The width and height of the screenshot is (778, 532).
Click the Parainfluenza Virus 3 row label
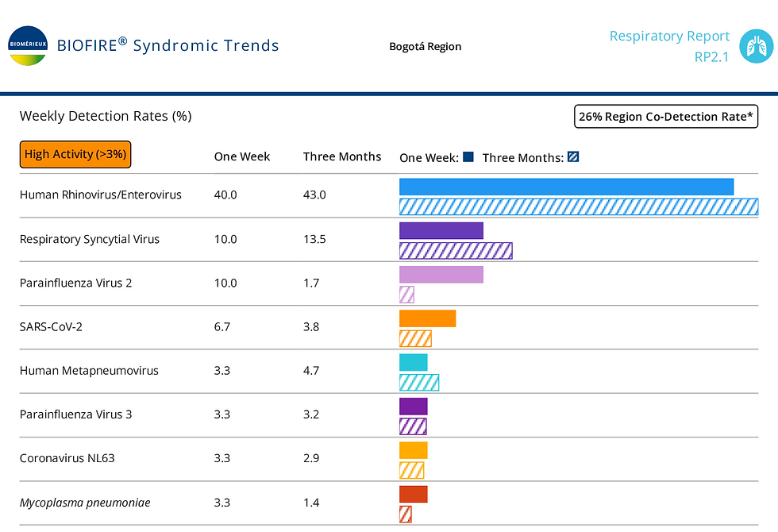(x=75, y=414)
